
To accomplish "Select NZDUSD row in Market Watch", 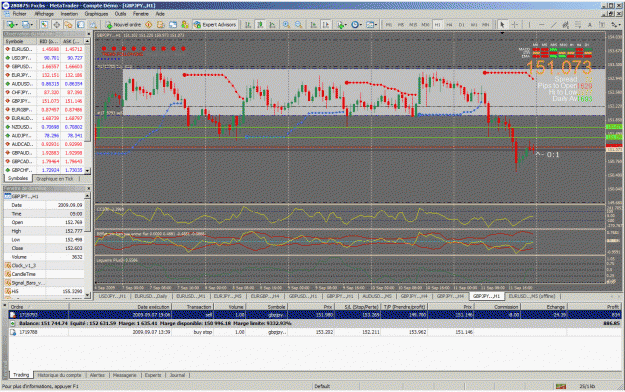I will pos(44,127).
